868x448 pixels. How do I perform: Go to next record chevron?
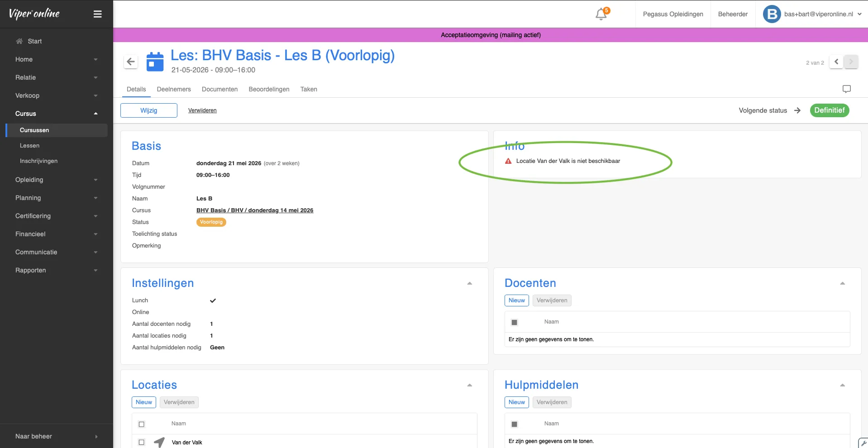851,62
